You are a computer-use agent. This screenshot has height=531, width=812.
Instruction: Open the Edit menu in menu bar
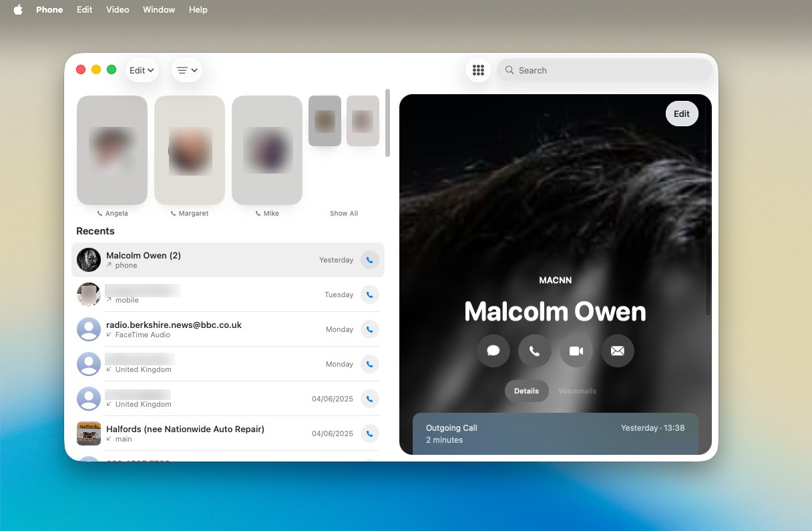(x=85, y=9)
